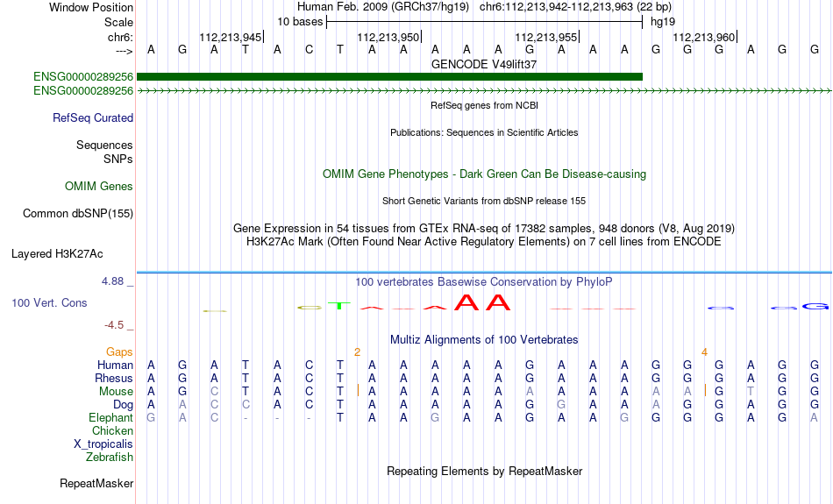This screenshot has width=833, height=504.
Task: Click the hg19 label beside the scale bar
Action: (663, 22)
